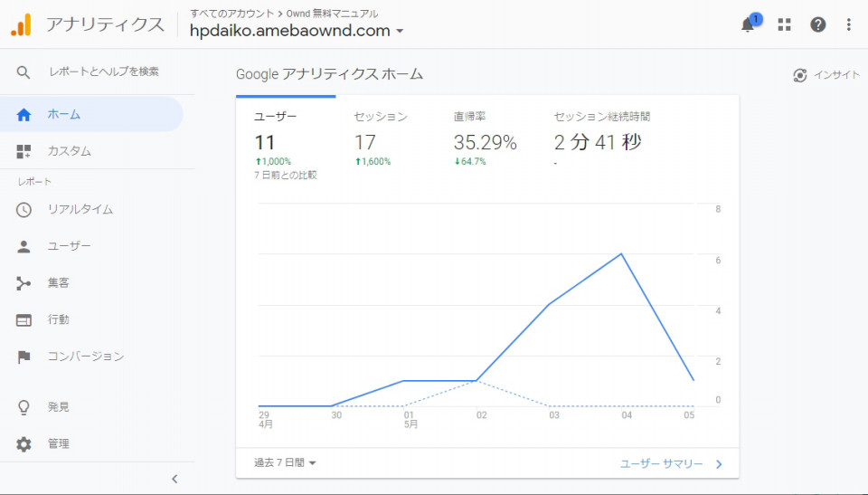Click the Google アナリティクス ホーム heading
Viewport: 868px width, 495px height.
pos(329,74)
